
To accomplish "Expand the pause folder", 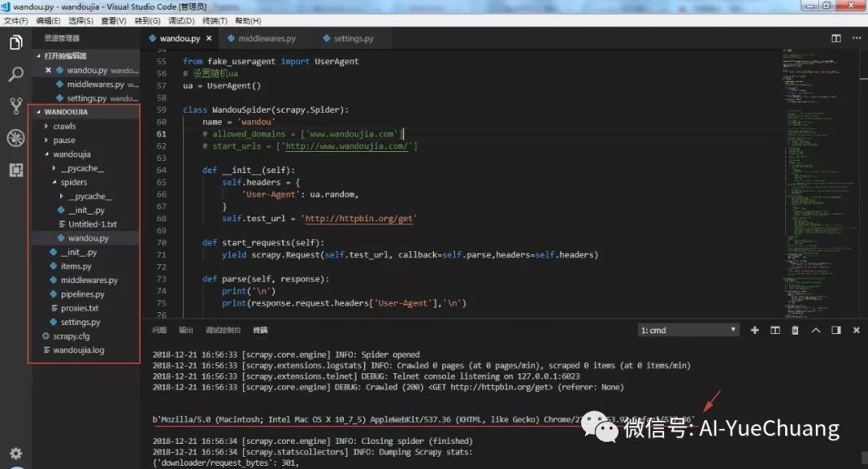I will [x=86, y=140].
